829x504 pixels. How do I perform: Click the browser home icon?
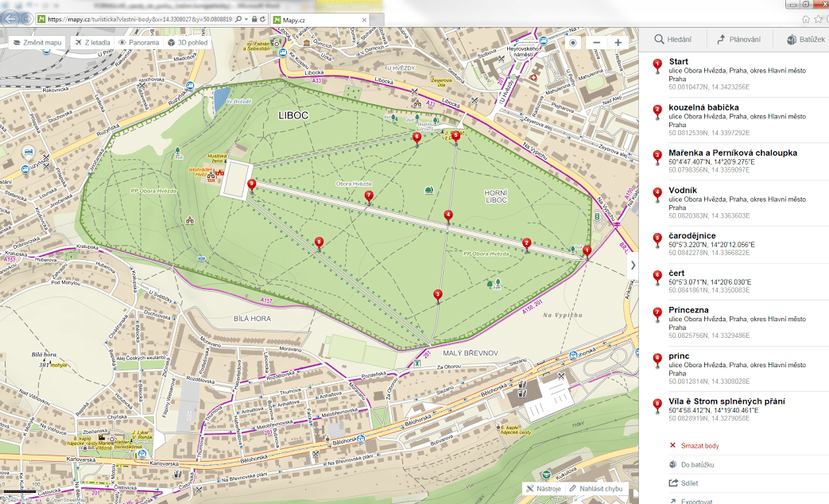pyautogui.click(x=806, y=18)
